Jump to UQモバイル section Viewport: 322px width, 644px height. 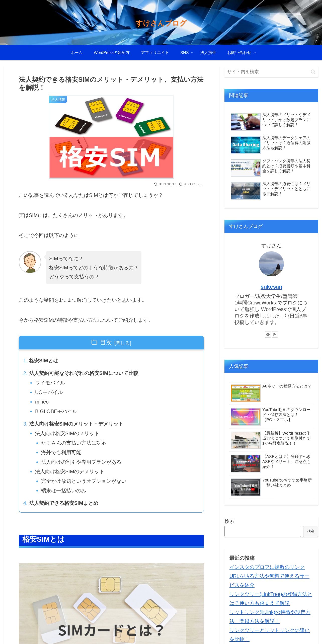(x=49, y=392)
